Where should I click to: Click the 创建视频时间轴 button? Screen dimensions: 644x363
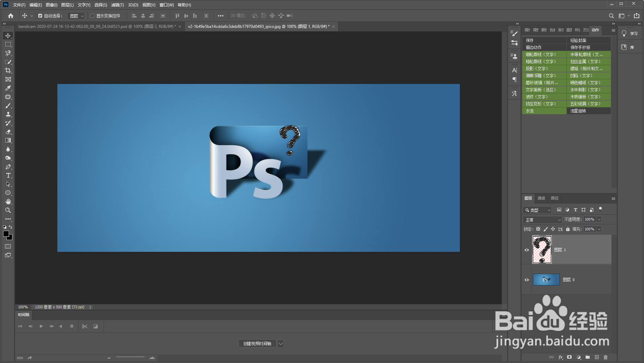pyautogui.click(x=257, y=344)
